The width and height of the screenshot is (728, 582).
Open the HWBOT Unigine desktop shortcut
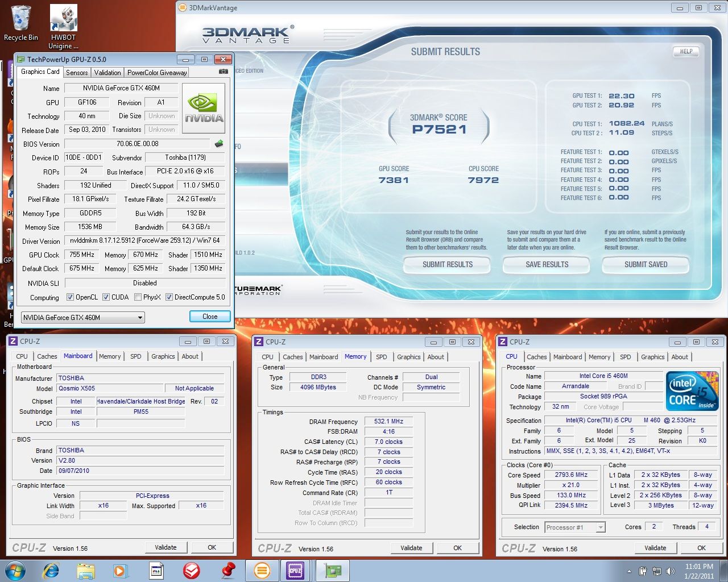tap(63, 27)
